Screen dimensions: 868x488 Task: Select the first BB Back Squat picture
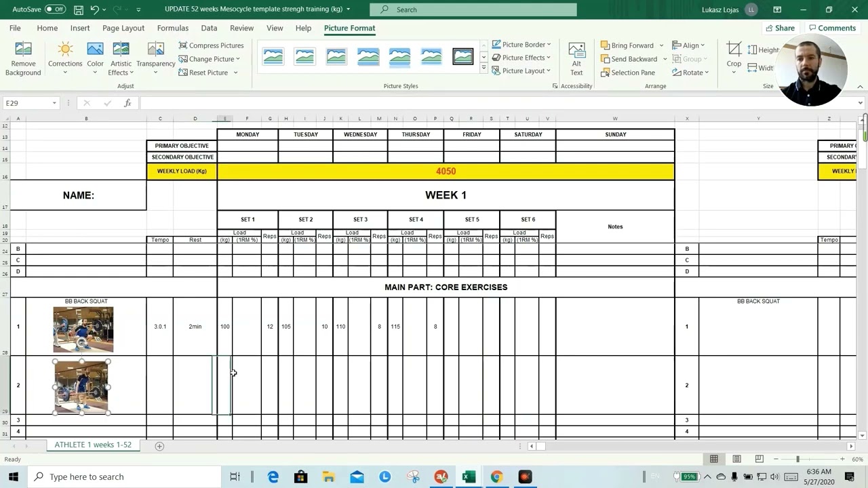pyautogui.click(x=83, y=329)
